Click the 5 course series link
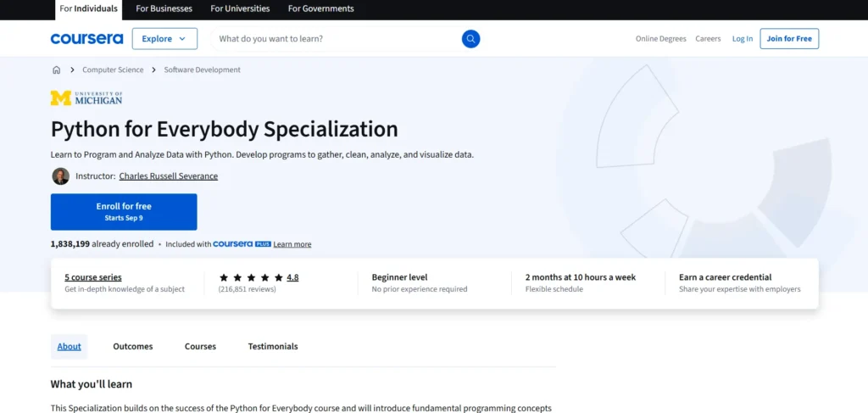The image size is (868, 413). click(92, 277)
